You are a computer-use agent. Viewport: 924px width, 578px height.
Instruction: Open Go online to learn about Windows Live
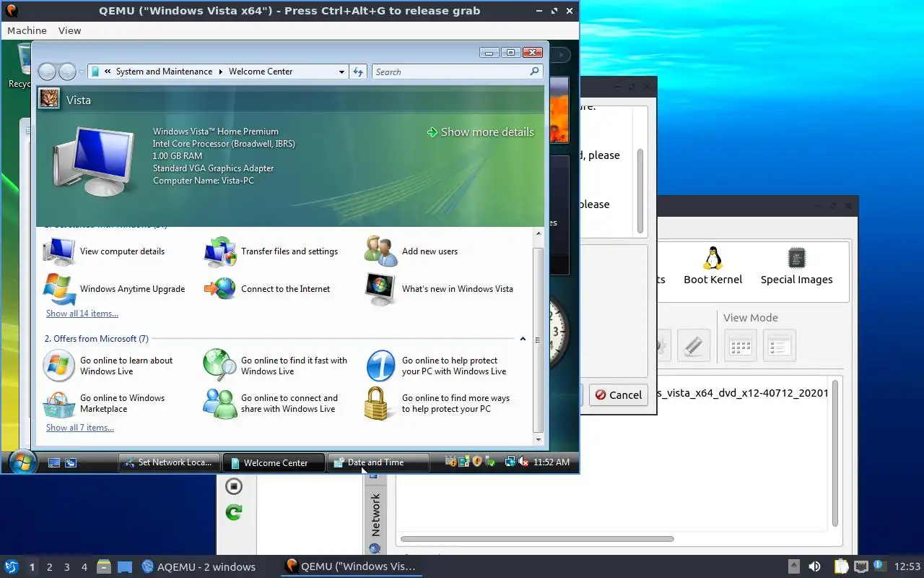point(108,366)
